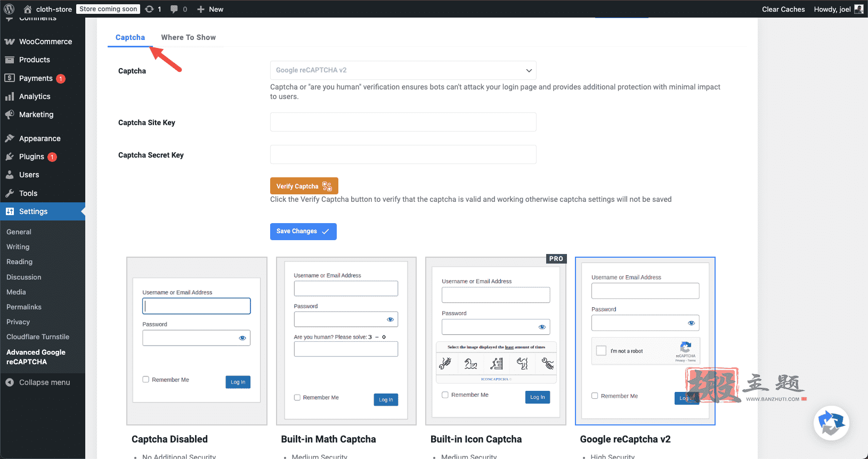Click Clear Caches in the admin bar

click(x=783, y=9)
